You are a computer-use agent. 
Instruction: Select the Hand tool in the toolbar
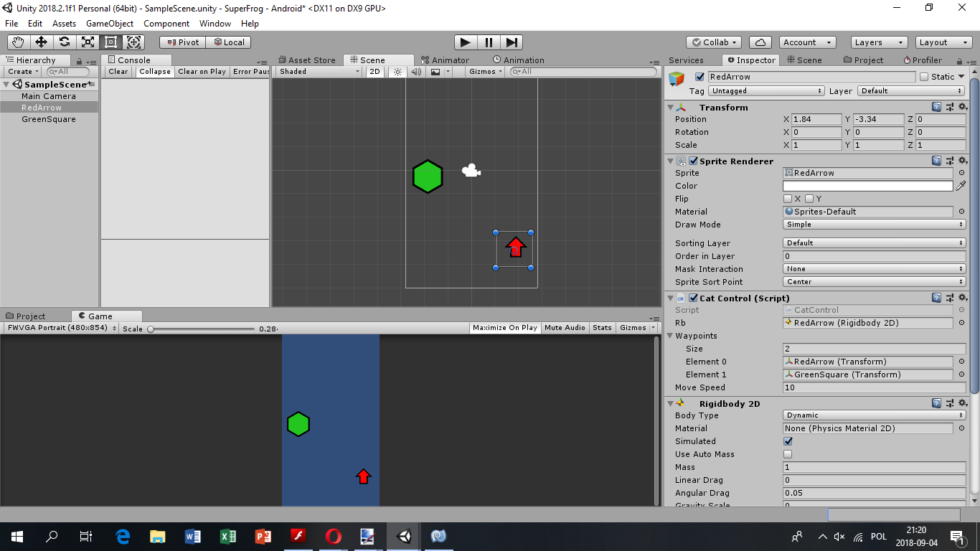[18, 42]
